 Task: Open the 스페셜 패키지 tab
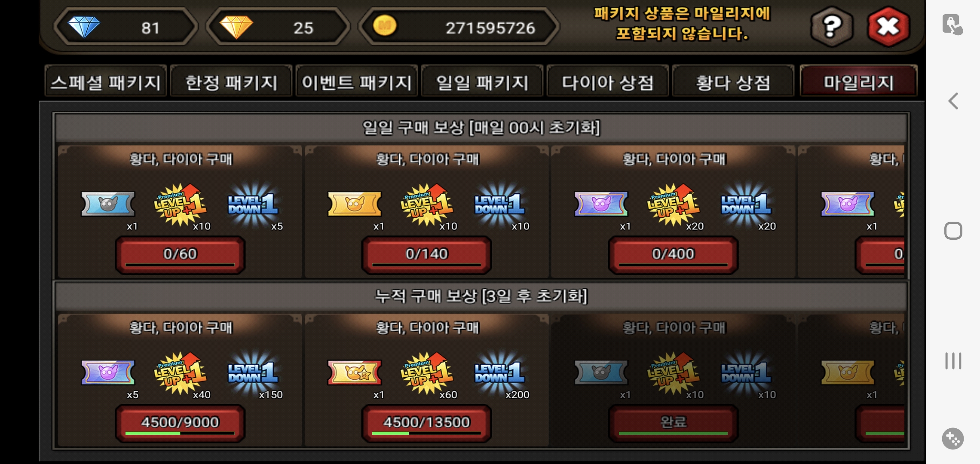tap(106, 82)
